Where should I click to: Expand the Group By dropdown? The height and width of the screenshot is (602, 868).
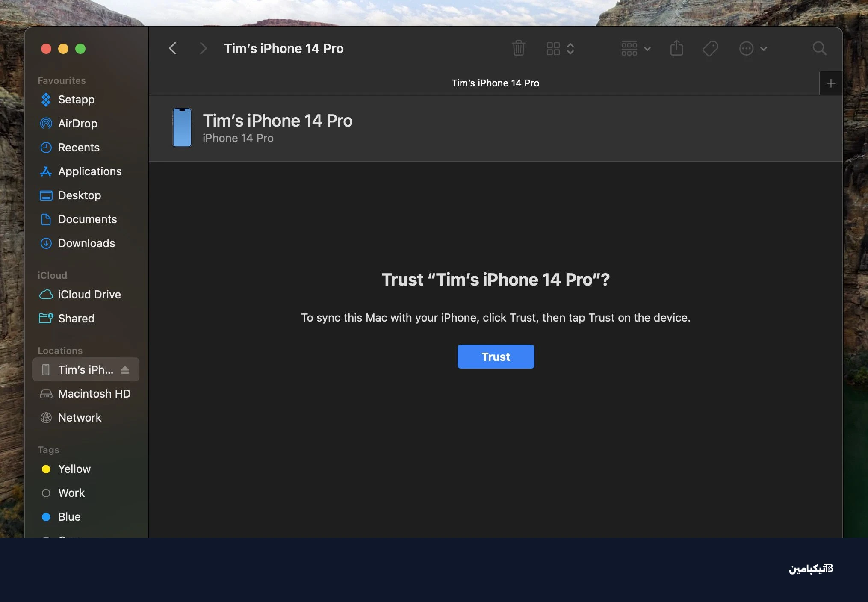coord(636,48)
